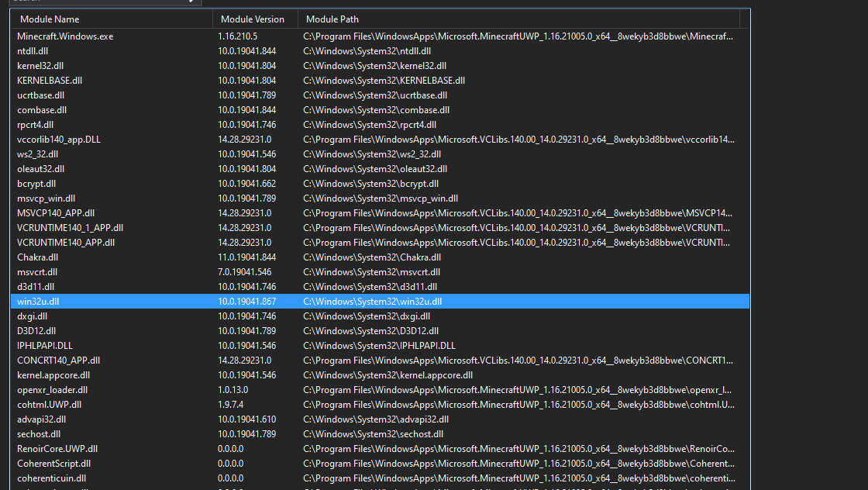Sort by the Module Name column header
868x490 pixels.
[50, 19]
